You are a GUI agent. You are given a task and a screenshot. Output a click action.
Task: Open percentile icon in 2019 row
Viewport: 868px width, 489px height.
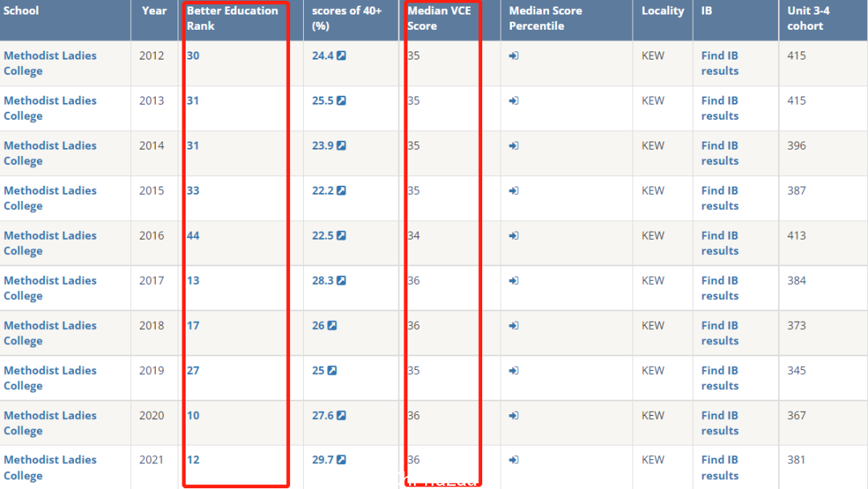tap(514, 371)
